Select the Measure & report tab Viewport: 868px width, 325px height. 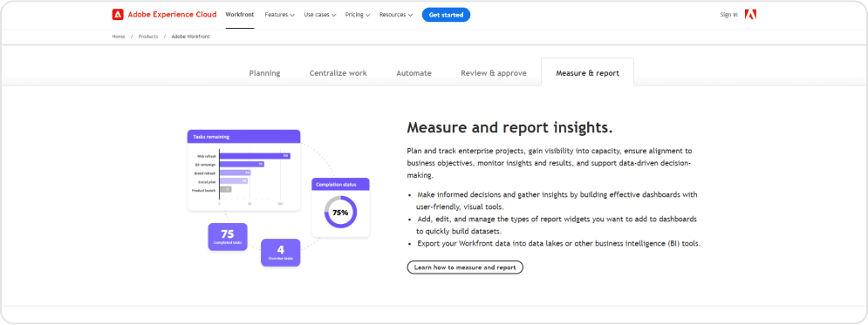587,73
